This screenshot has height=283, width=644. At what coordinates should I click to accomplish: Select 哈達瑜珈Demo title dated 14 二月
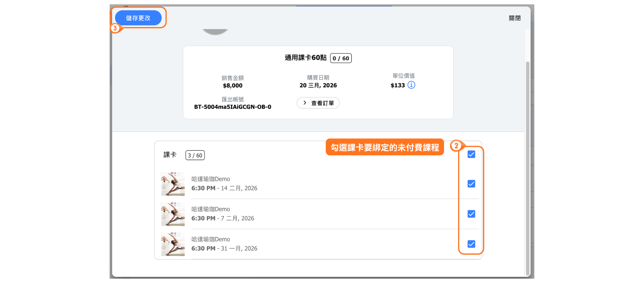coord(211,179)
